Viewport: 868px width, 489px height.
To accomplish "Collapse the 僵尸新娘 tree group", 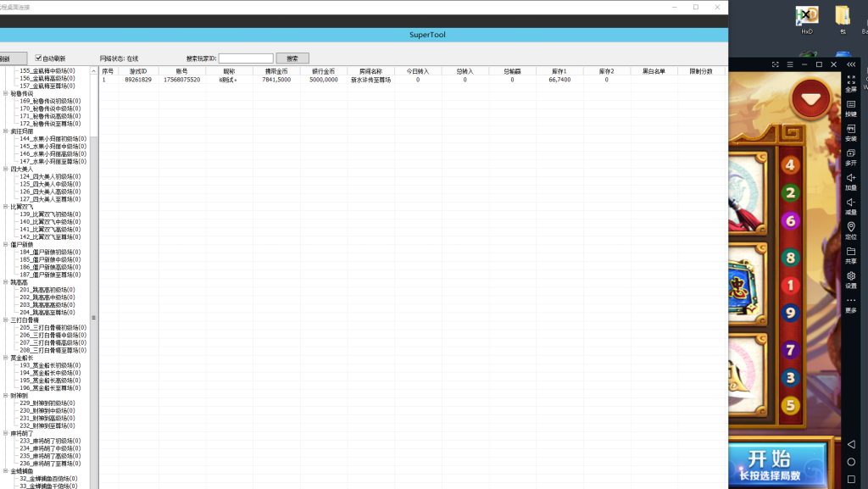I will point(6,244).
